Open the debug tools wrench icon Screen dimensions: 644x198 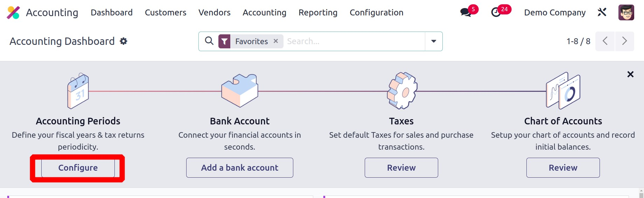602,13
